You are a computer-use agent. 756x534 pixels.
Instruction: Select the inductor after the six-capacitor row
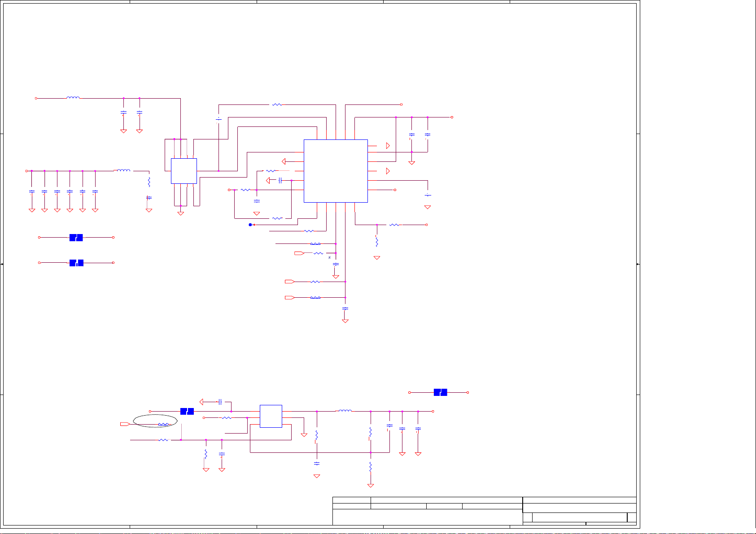[123, 170]
